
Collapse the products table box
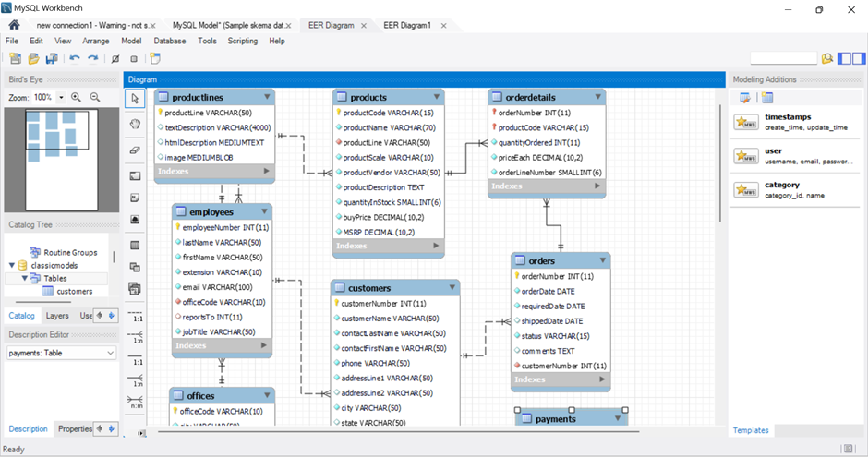point(437,97)
